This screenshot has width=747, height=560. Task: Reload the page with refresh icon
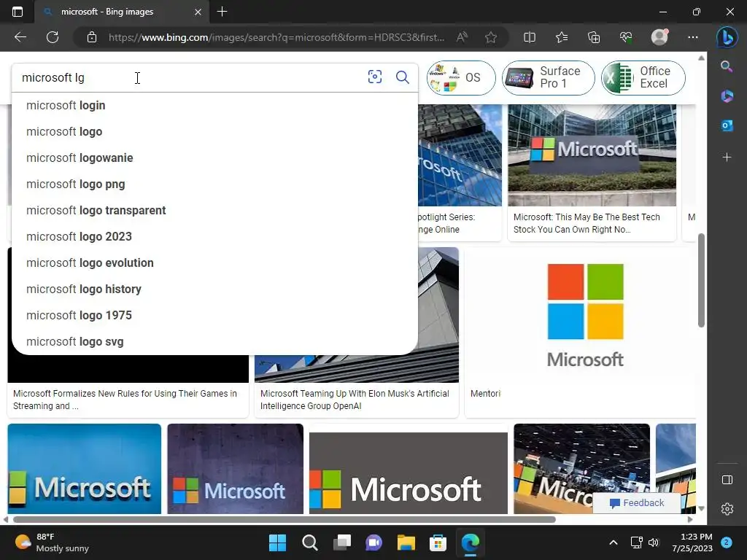pos(53,37)
